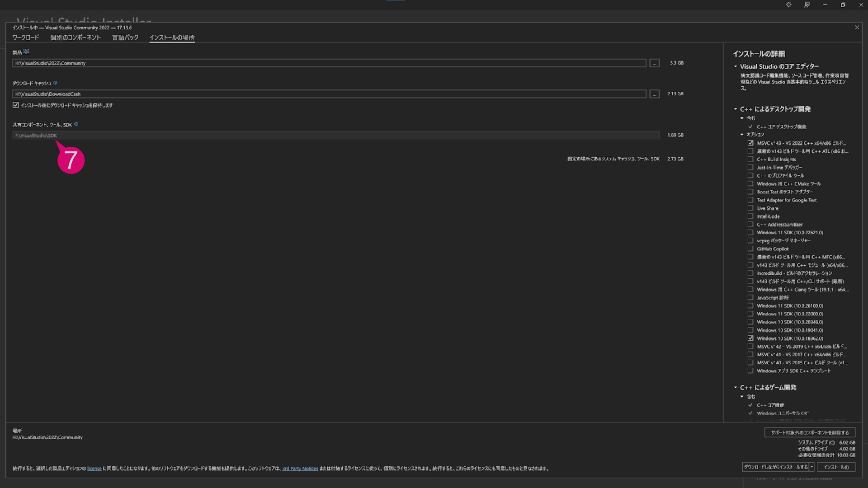Open the 3rd Party Notices link
The height and width of the screenshot is (488, 868).
coord(300,469)
